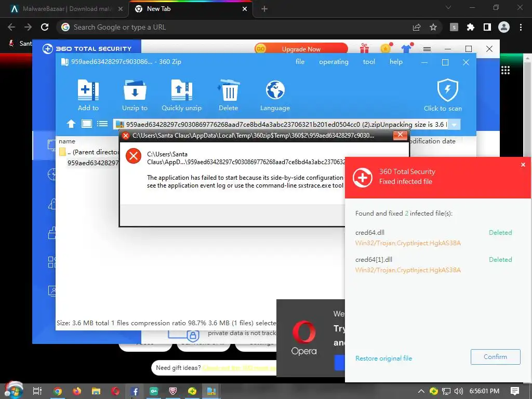Open Firefox from the taskbar
Screen dimensions: 532x399
pos(77,391)
